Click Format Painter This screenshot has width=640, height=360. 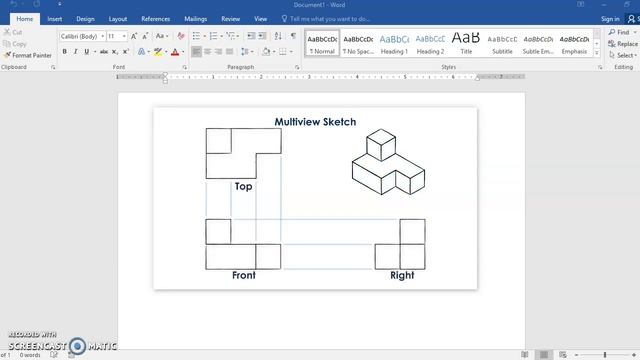pyautogui.click(x=28, y=55)
